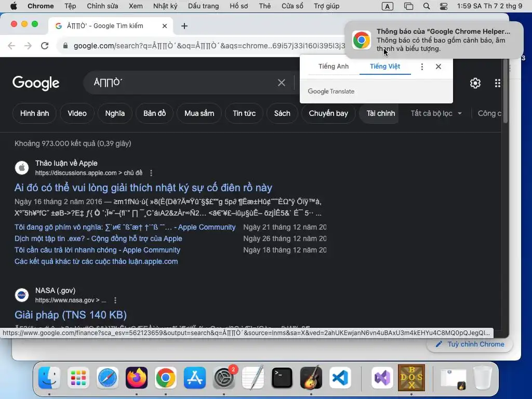Go back to the previous page
The height and width of the screenshot is (399, 532).
click(11, 46)
